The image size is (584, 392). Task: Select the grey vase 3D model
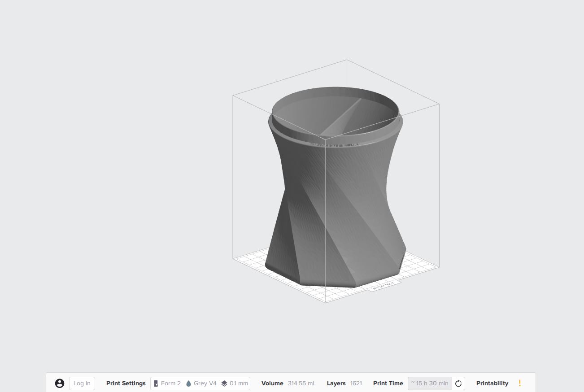(336, 188)
